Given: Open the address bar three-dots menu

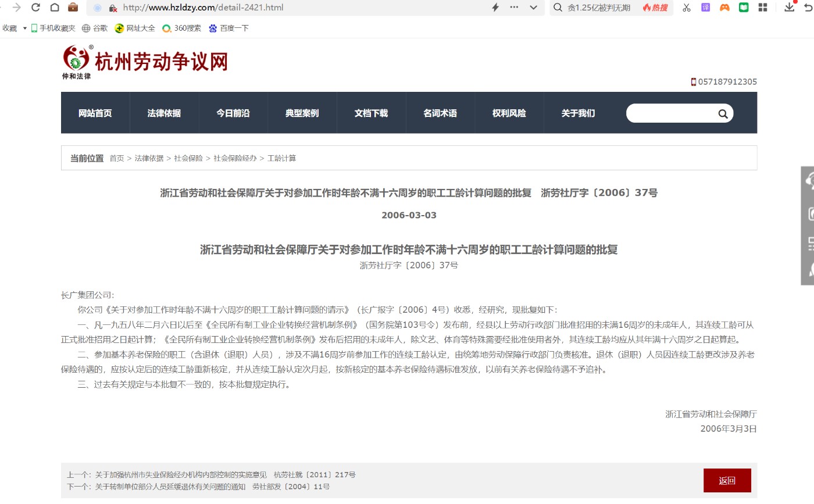Looking at the screenshot, I should 514,8.
